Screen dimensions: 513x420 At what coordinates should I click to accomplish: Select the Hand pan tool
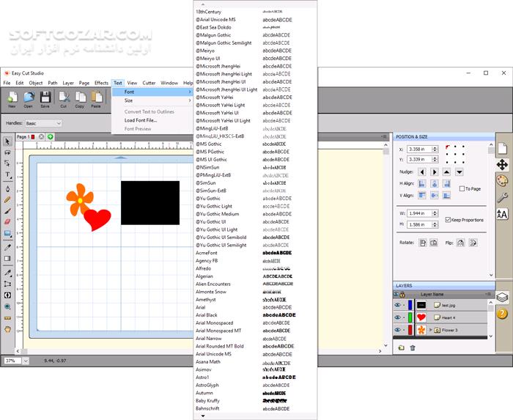[x=7, y=329]
